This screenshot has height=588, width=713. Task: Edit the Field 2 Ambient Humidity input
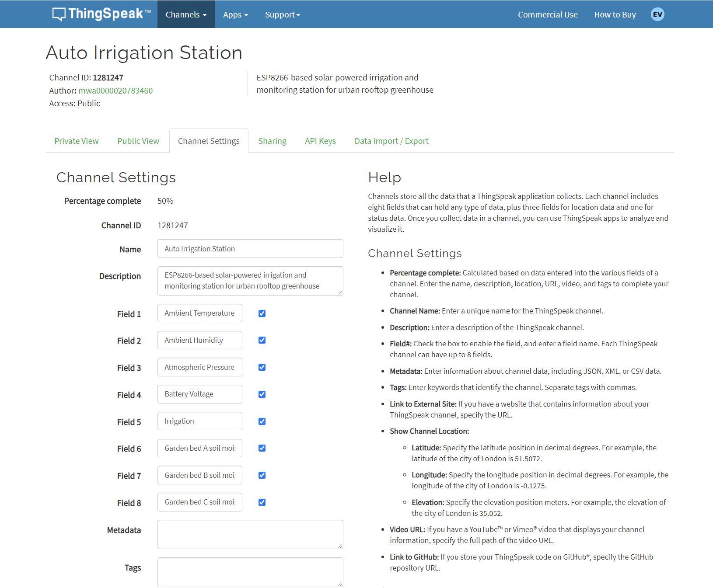[199, 340]
